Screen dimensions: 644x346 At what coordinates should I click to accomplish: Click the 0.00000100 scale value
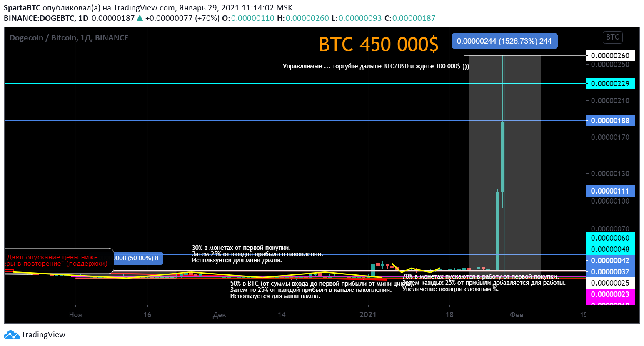coord(610,201)
